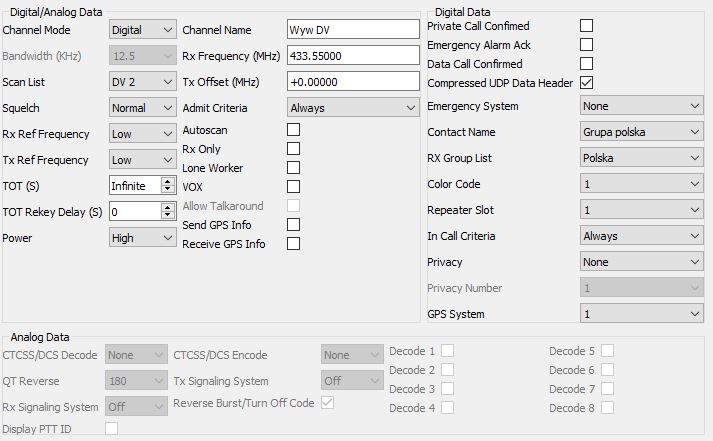Enable the Send GPS Info checkbox
This screenshot has width=713, height=441.
[x=293, y=225]
